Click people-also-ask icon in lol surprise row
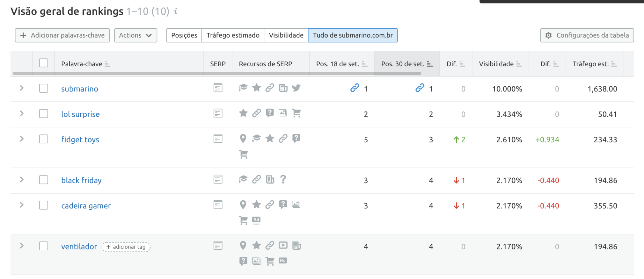This screenshot has height=279, width=644. pyautogui.click(x=270, y=113)
